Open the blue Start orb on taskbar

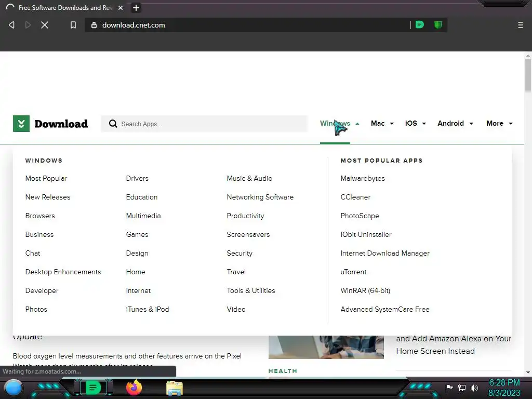(x=14, y=388)
